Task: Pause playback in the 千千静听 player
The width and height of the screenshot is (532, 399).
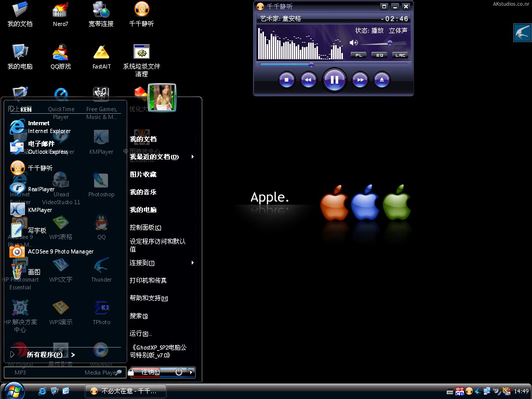Action: 334,79
